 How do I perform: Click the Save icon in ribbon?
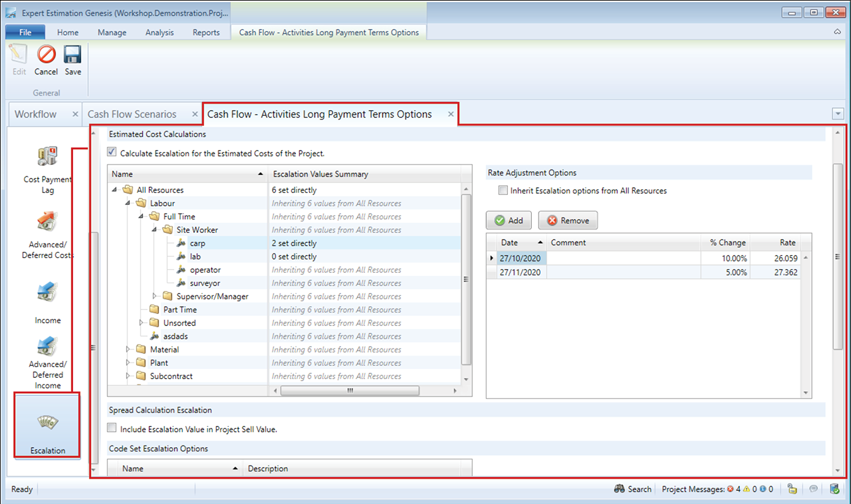72,56
